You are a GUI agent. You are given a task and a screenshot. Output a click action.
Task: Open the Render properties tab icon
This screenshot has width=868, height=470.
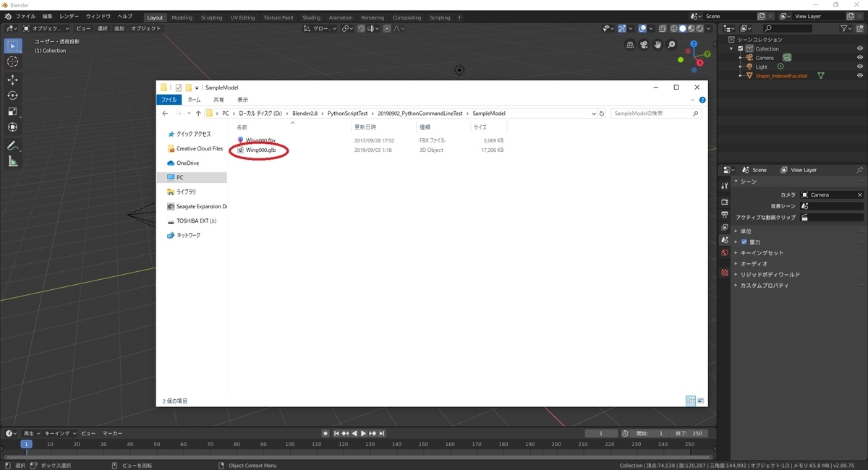pyautogui.click(x=725, y=202)
